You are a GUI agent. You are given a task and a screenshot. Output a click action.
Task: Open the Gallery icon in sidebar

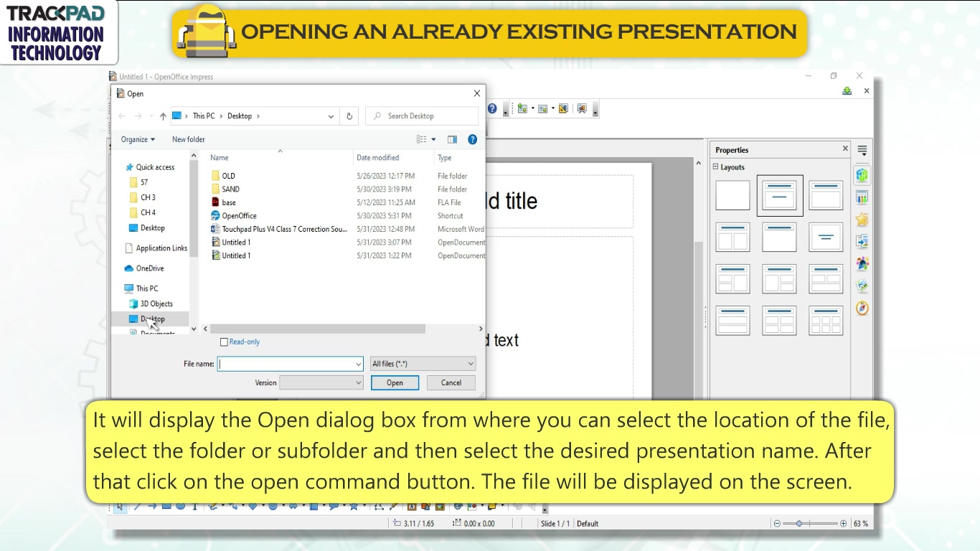coord(862,286)
